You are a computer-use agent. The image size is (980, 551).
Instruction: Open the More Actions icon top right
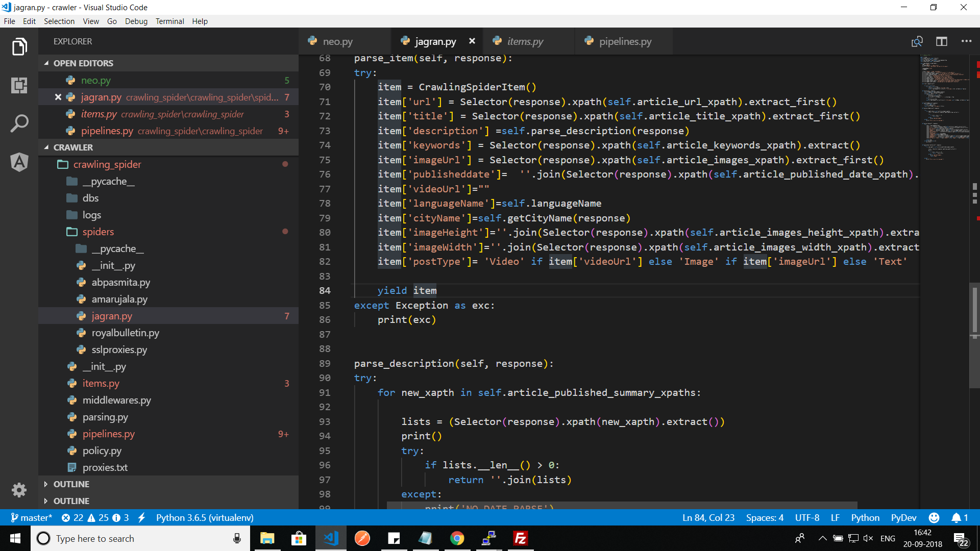tap(967, 41)
